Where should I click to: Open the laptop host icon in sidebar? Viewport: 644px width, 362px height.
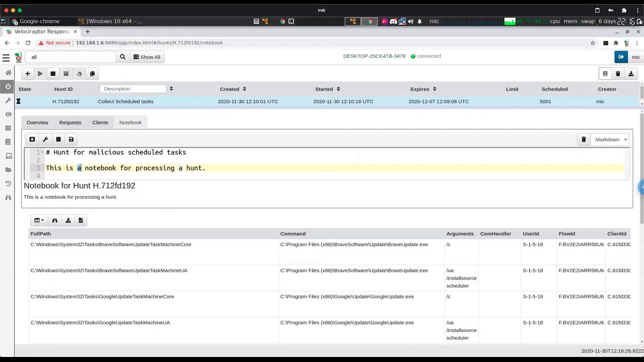[x=8, y=156]
